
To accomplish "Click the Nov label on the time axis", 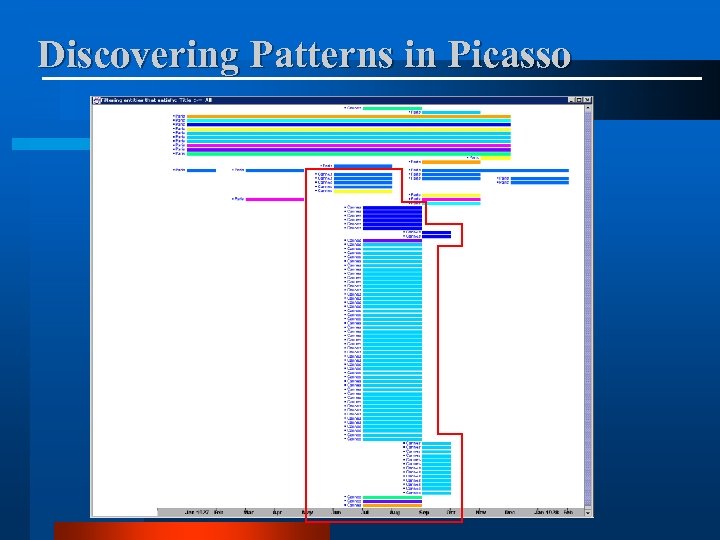I will pyautogui.click(x=481, y=512).
